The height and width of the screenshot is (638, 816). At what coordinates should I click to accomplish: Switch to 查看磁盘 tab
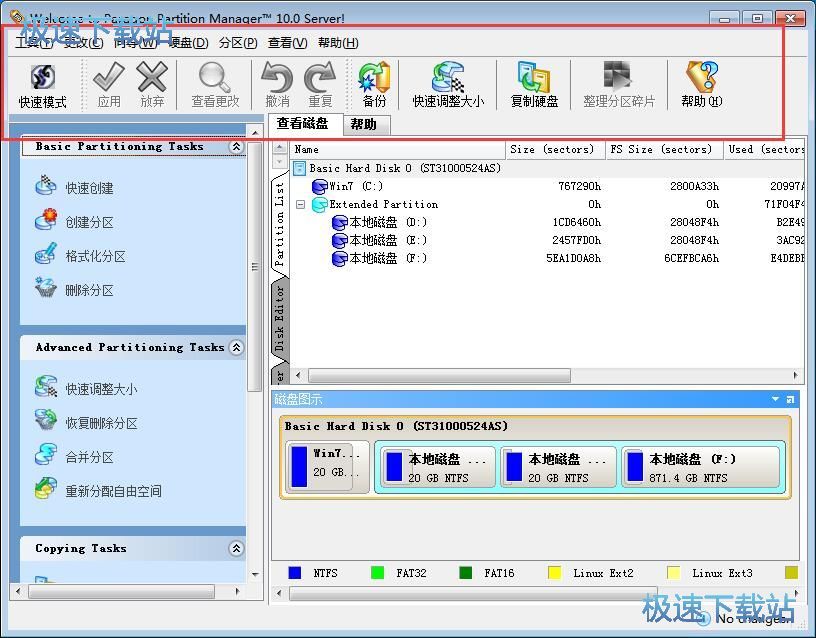pyautogui.click(x=303, y=123)
